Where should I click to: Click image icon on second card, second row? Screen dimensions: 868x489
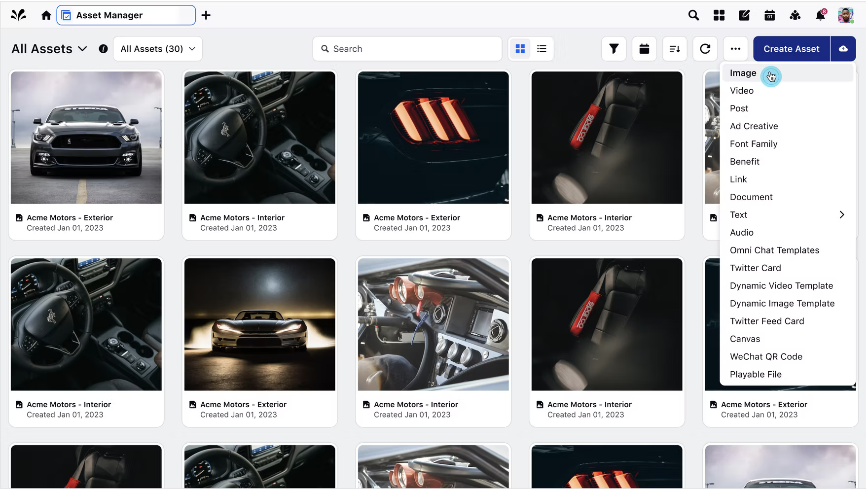click(x=193, y=405)
